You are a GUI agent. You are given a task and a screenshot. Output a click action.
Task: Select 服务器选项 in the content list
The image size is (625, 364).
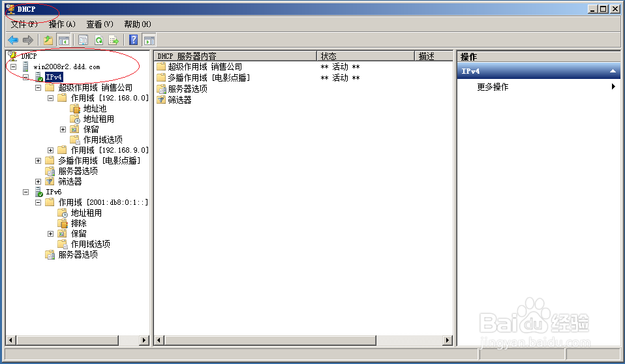point(187,89)
